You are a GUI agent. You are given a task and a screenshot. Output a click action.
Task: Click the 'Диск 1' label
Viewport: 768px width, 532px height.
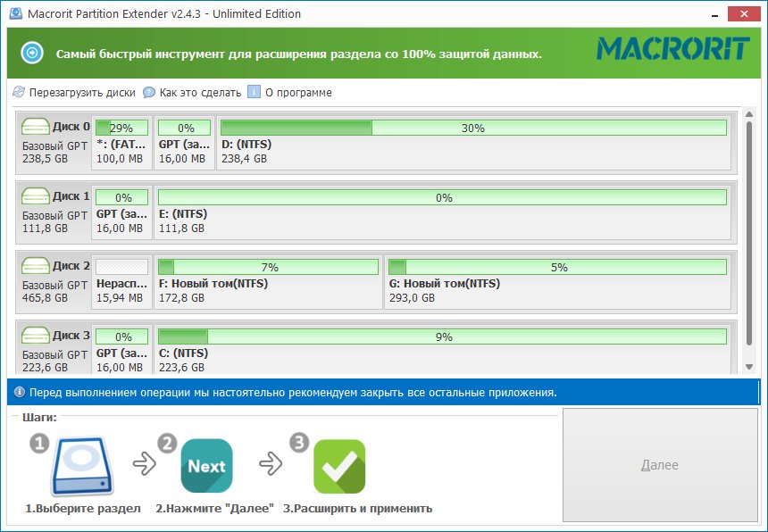[x=71, y=195]
